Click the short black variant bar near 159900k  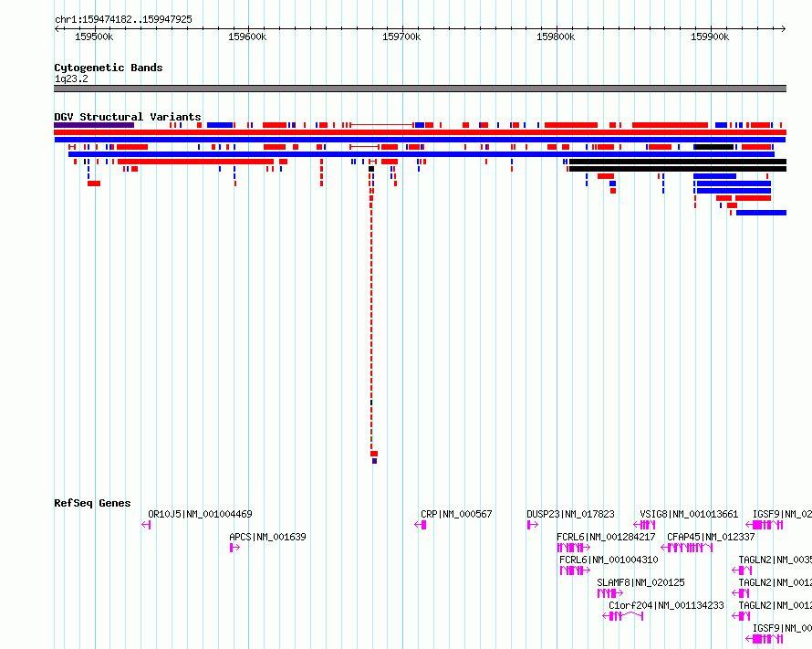coord(714,147)
